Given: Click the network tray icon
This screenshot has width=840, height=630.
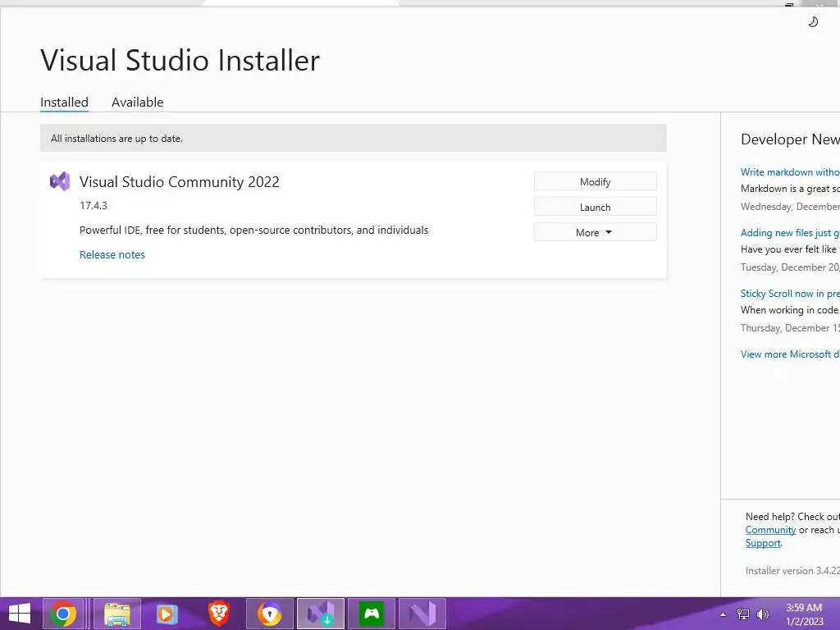Looking at the screenshot, I should pyautogui.click(x=743, y=614).
